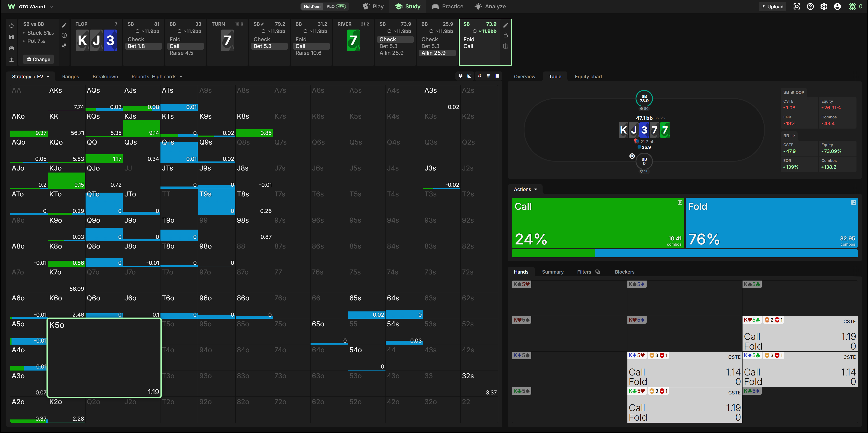Expand the Strategy + EV dropdown
Viewport: 868px width, 433px height.
click(31, 76)
